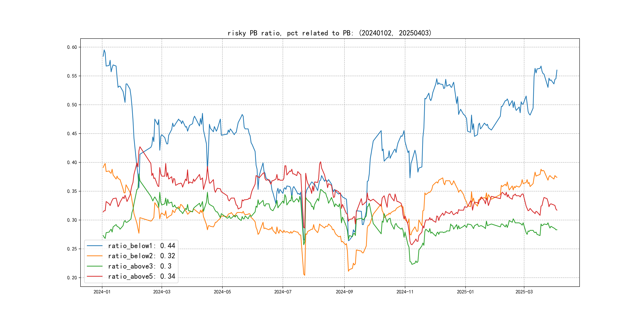
Task: Click the 0.30 y-axis tick label
Action: point(72,220)
